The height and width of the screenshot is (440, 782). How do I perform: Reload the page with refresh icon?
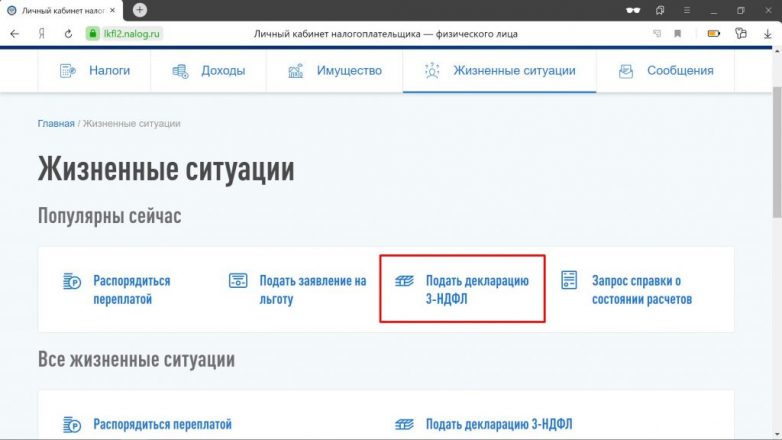coord(68,33)
